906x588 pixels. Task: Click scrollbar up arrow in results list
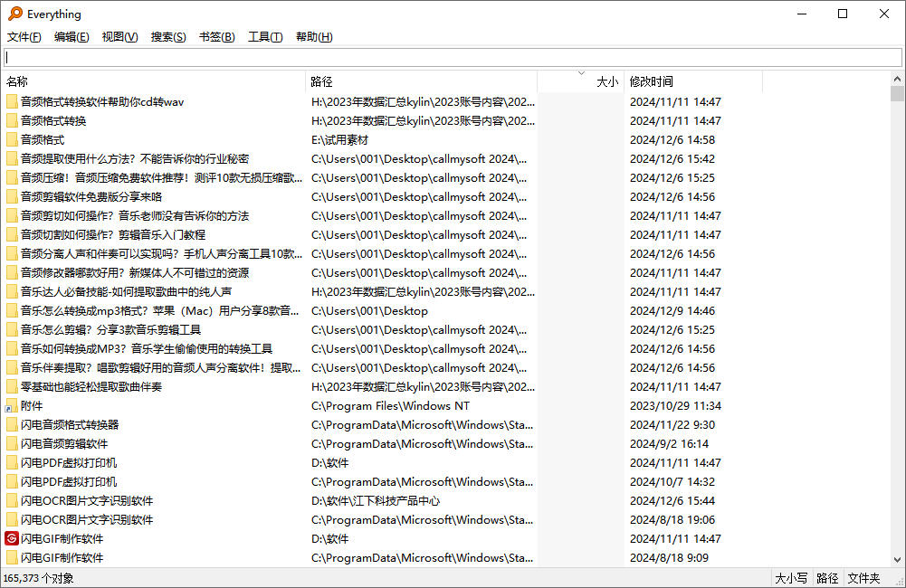897,79
